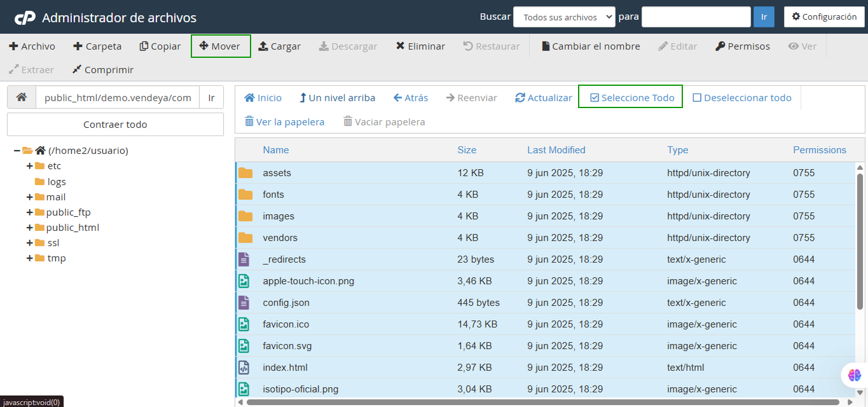Image resolution: width=868 pixels, height=407 pixels.
Task: Click the Mover toolbar icon
Action: point(204,46)
